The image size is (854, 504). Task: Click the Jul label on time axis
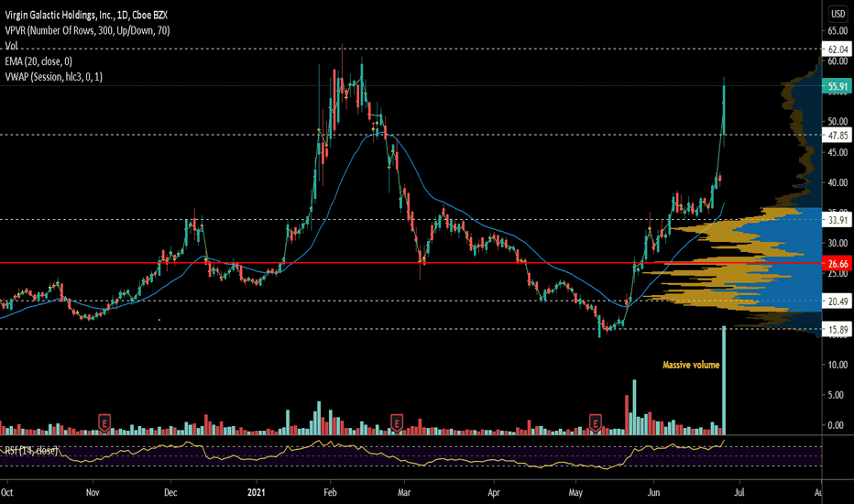(739, 493)
